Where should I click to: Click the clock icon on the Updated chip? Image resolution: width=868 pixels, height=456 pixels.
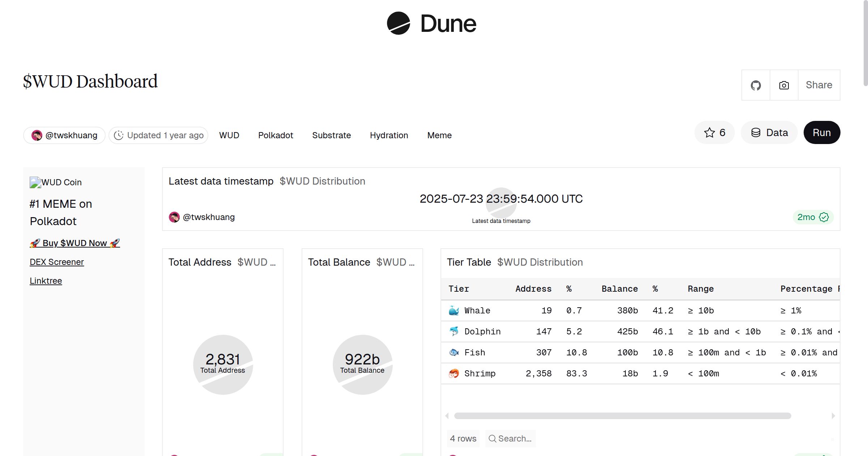(119, 135)
